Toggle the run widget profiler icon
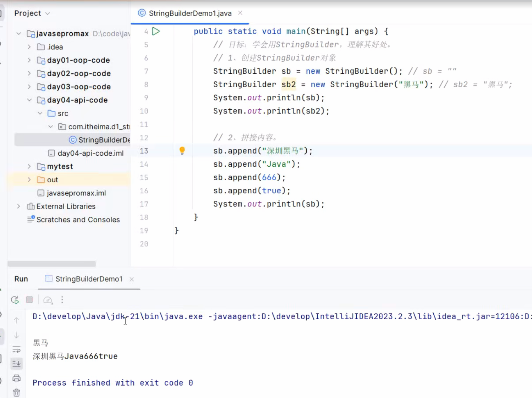 coord(48,300)
